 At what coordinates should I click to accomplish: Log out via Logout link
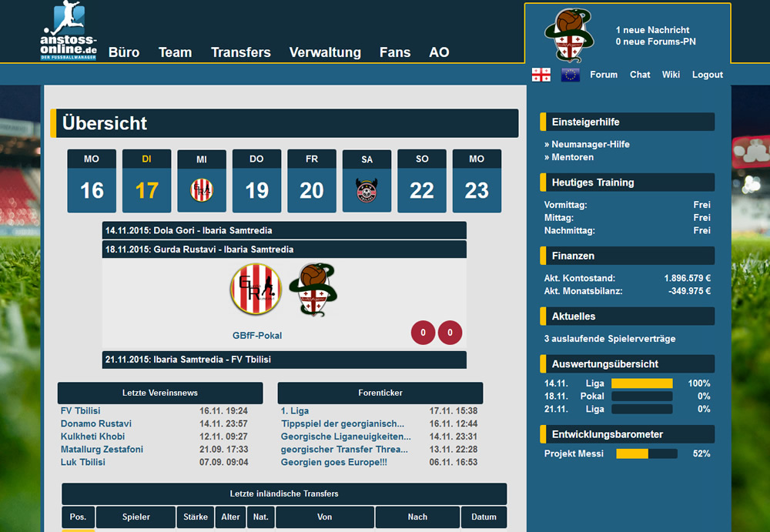[708, 75]
